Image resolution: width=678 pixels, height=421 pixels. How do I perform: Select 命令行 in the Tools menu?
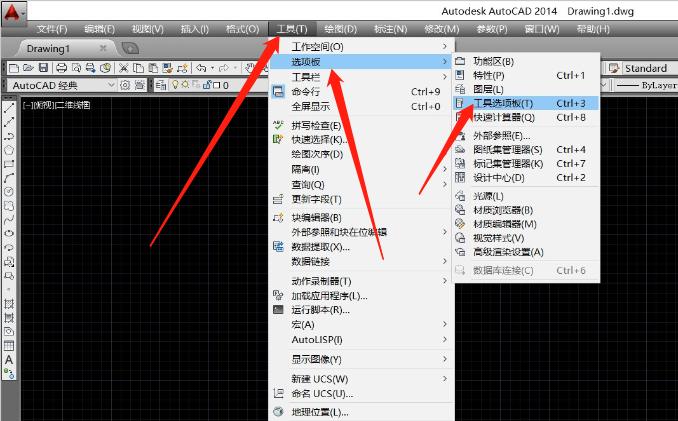(361, 92)
